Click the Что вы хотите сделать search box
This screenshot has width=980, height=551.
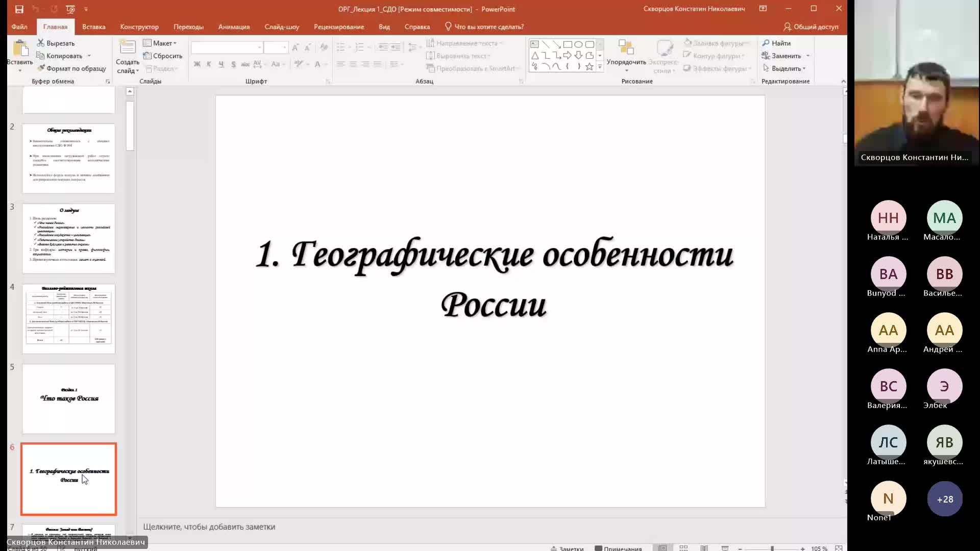484,27
